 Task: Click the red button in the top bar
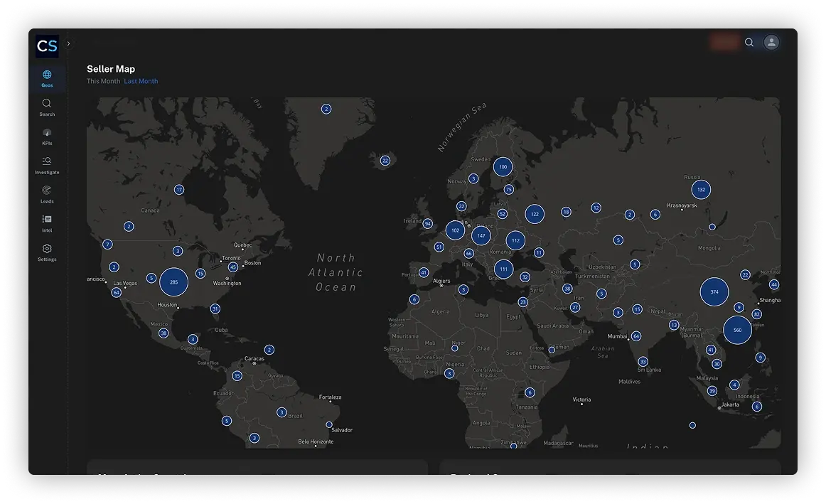coord(725,42)
